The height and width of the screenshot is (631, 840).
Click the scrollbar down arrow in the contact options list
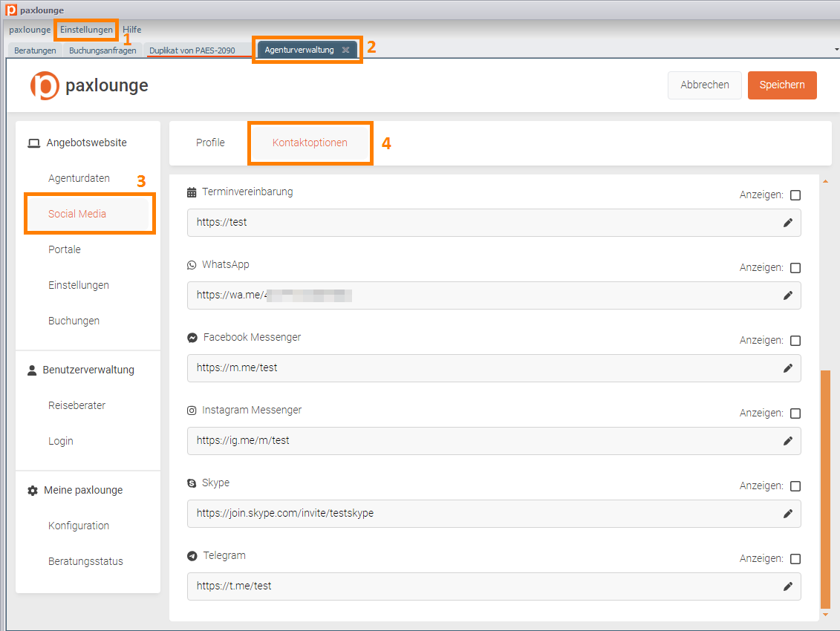tap(826, 615)
